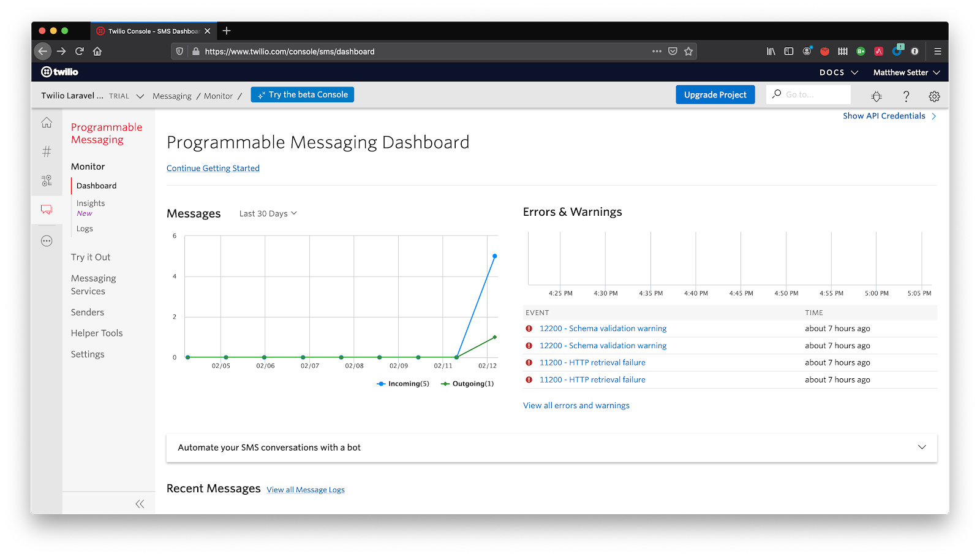Open the page actions three-dot menu
This screenshot has height=556, width=980.
pyautogui.click(x=657, y=51)
